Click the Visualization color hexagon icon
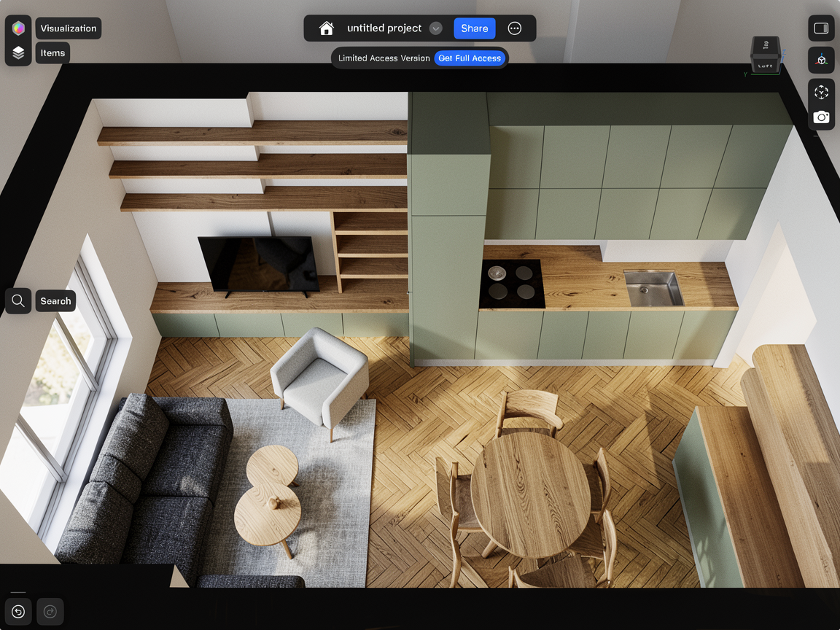840x630 pixels. click(18, 28)
